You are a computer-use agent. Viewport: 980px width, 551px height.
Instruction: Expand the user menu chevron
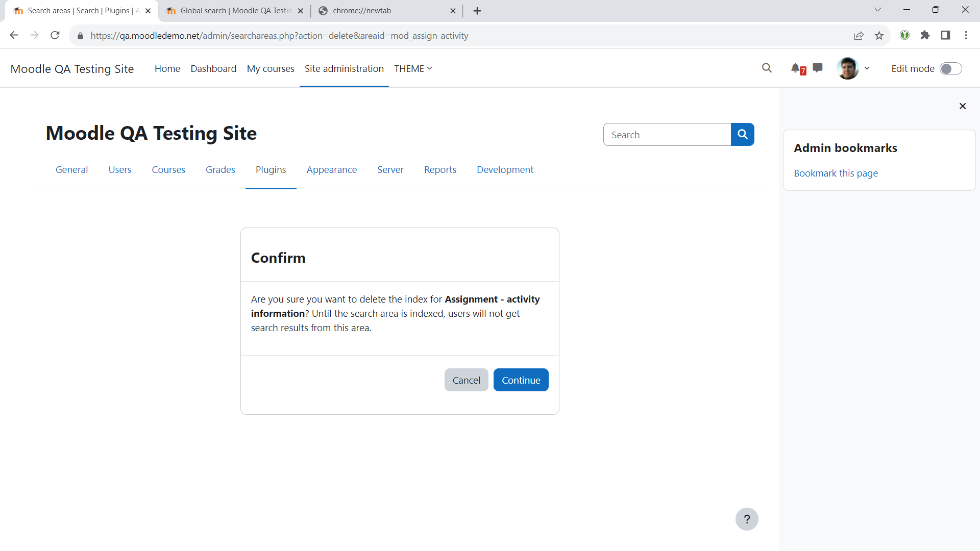[x=867, y=68]
